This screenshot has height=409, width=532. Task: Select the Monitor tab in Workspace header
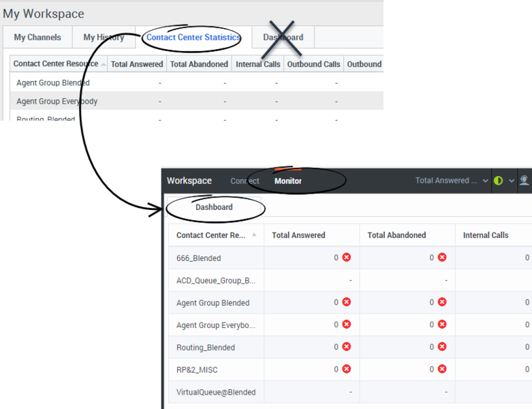point(288,181)
